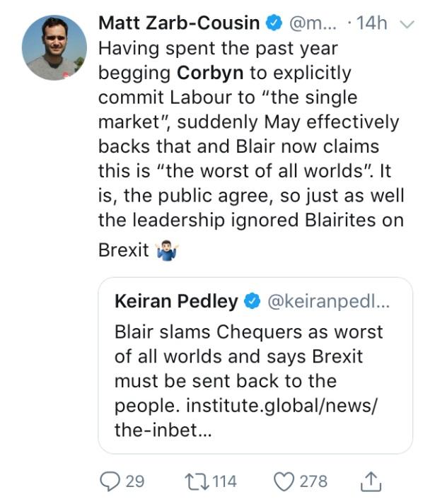Image resolution: width=435 pixels, height=504 pixels.
Task: Like the tweet with the heart icon
Action: click(284, 482)
